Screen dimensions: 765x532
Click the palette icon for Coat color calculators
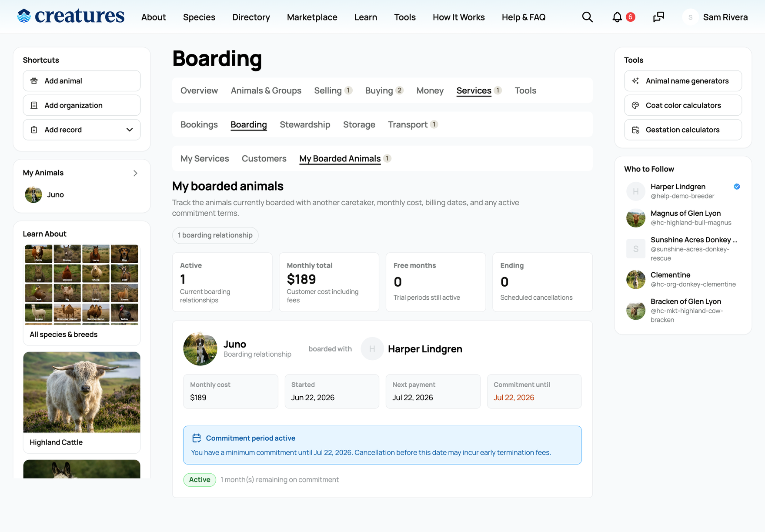click(635, 105)
